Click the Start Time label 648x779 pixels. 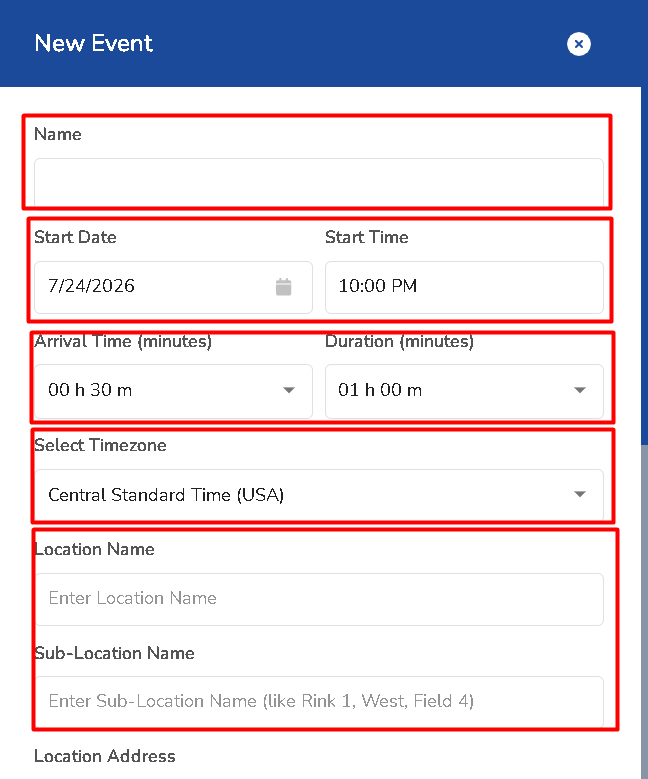click(x=366, y=237)
